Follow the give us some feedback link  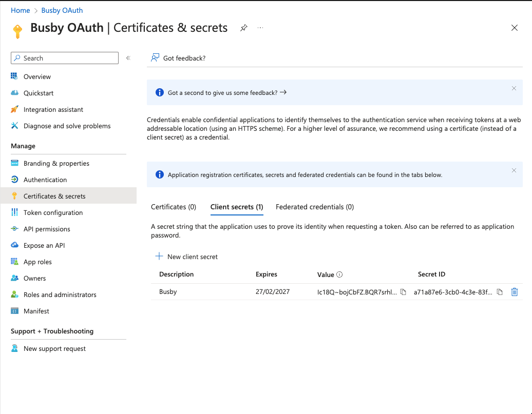227,92
